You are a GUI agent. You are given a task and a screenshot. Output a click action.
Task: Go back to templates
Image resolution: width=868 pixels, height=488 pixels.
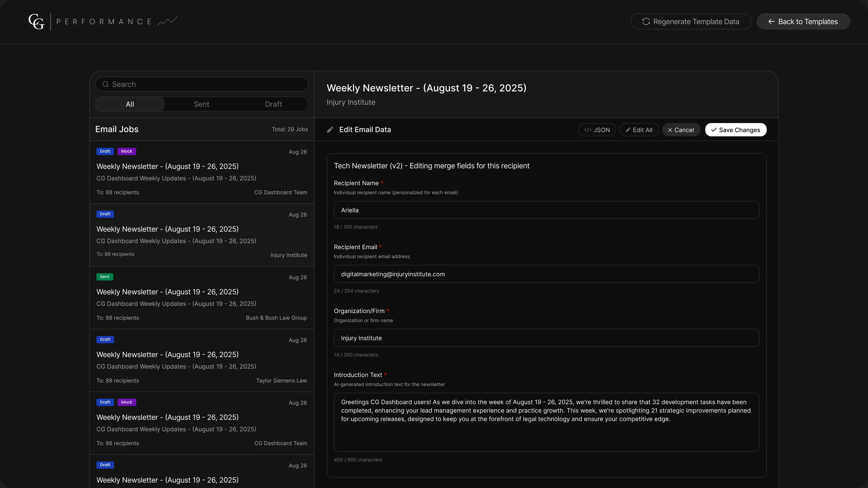[x=803, y=22]
